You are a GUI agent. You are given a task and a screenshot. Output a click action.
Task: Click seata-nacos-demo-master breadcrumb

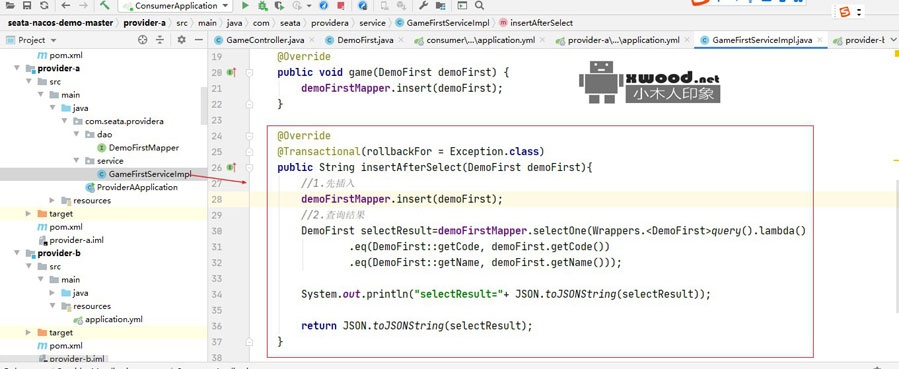(60, 23)
